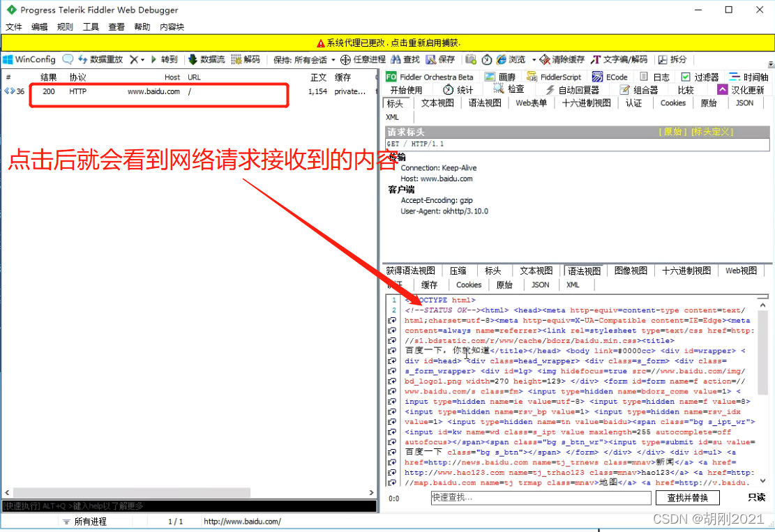
Task: Open 统计 statistics tab
Action: [x=458, y=90]
